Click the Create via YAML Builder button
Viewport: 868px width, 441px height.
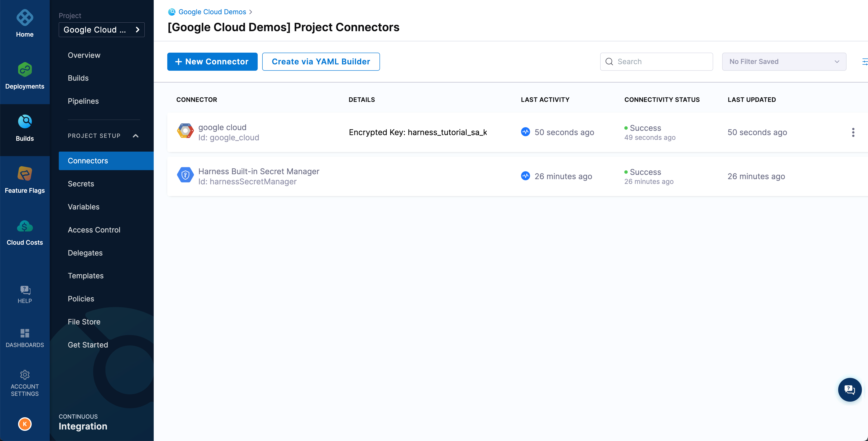(x=321, y=61)
